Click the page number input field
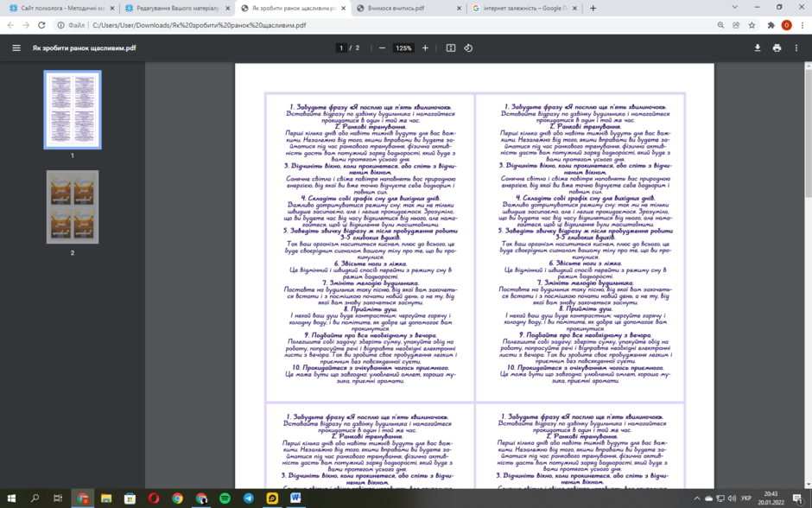812x508 pixels. coord(340,48)
